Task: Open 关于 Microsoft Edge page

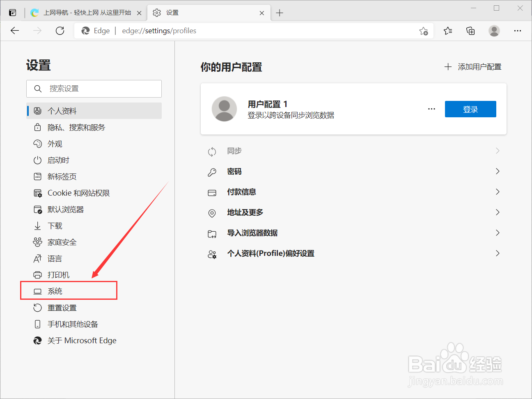Action: point(94,340)
